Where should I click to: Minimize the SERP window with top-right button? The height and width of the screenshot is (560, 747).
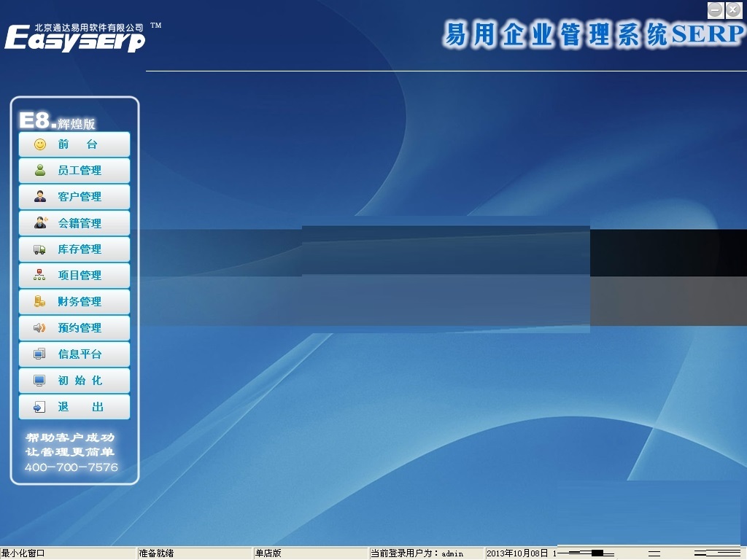pos(716,9)
